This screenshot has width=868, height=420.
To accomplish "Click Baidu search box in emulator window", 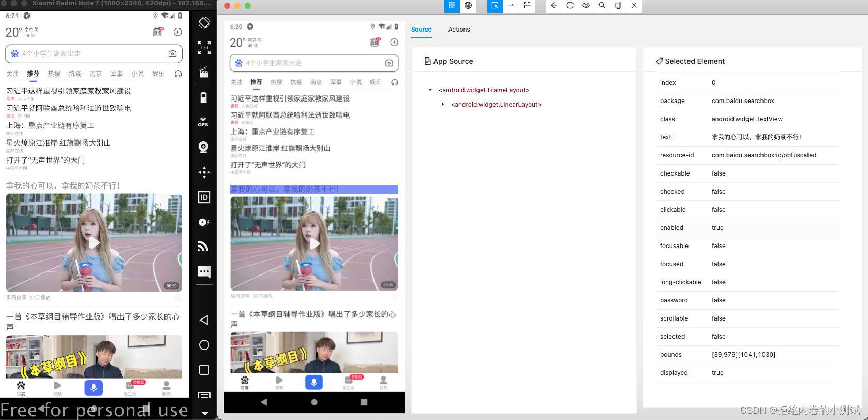I will [94, 53].
